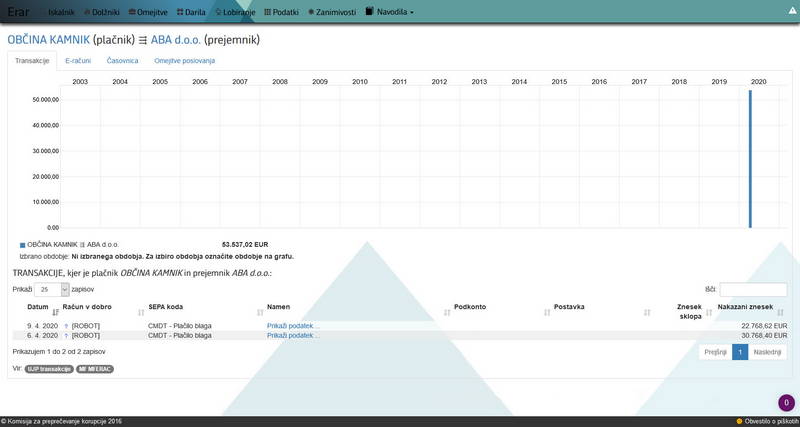800x427 pixels.
Task: Sort by the Postavka column
Action: [569, 307]
